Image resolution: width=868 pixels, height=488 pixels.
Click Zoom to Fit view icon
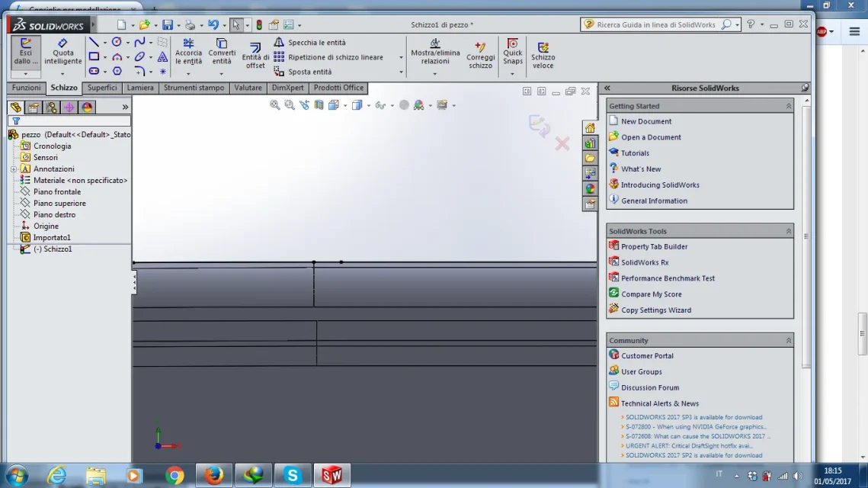274,104
